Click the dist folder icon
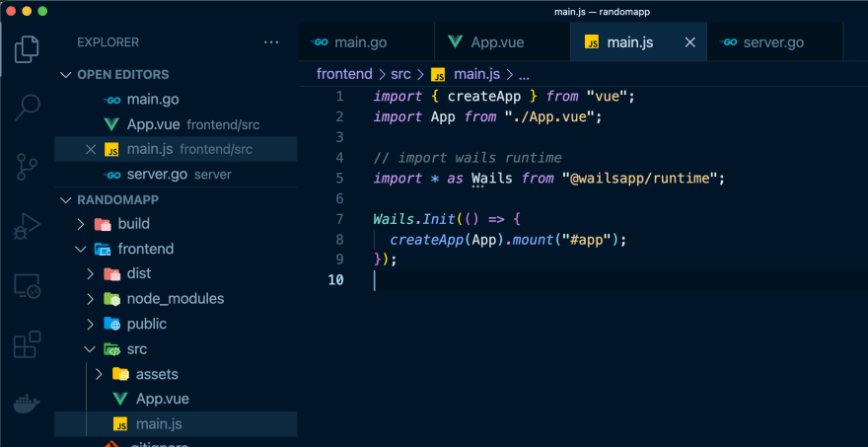Viewport: 868px width, 447px height. 111,273
